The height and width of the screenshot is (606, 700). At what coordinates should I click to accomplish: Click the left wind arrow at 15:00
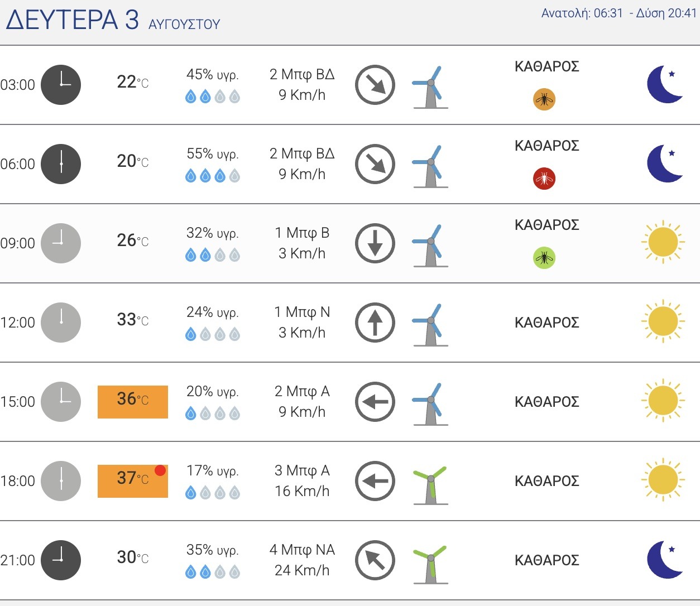coord(375,402)
